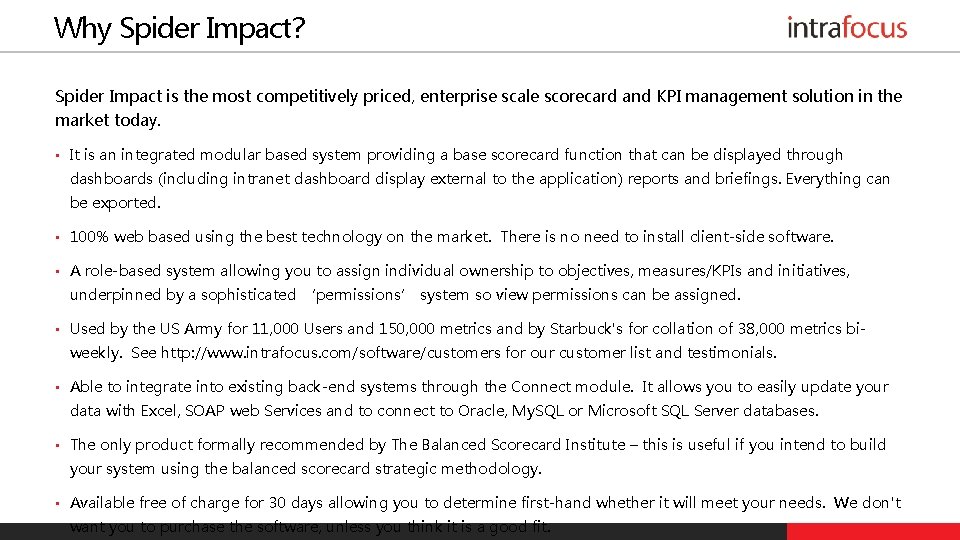
Task: Click the bullet marker before "100% web based"
Action: (x=59, y=237)
